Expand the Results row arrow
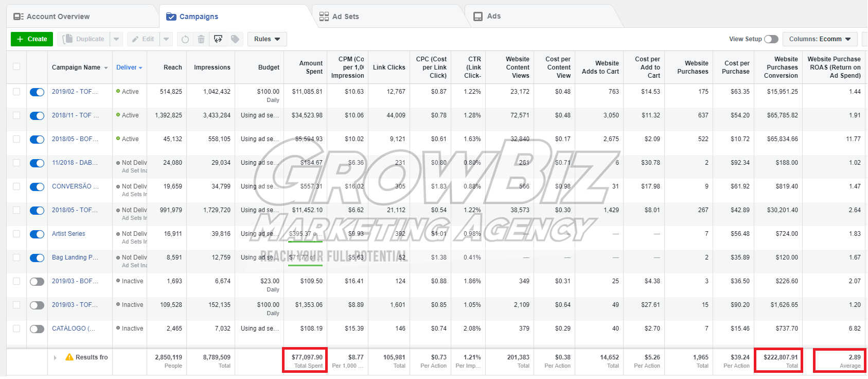Viewport: 868px width, 379px height. click(x=55, y=357)
